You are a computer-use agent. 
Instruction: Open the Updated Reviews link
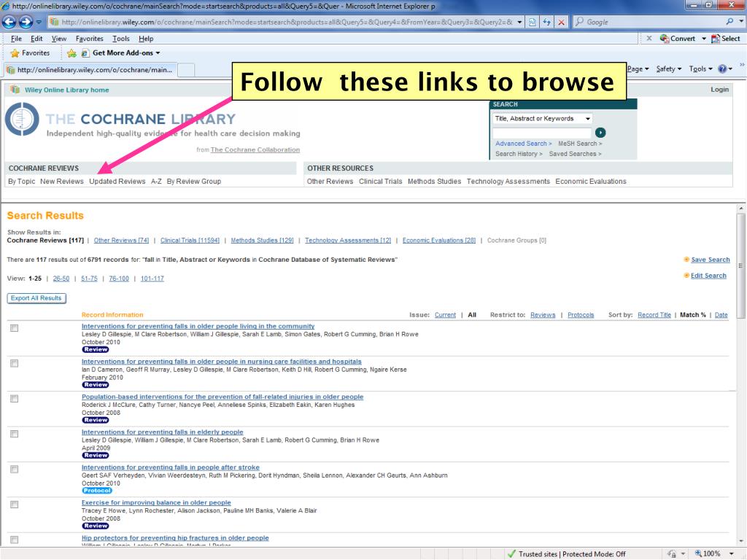(117, 182)
